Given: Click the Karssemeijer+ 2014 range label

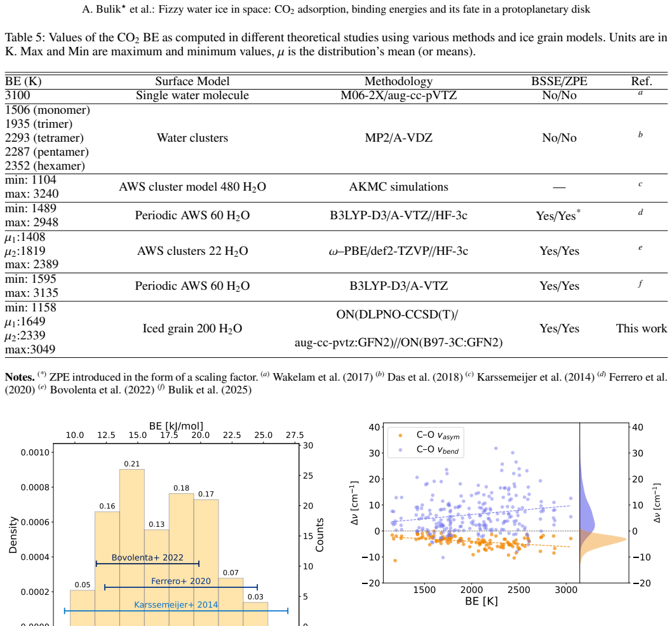Looking at the screenshot, I should point(176,605).
